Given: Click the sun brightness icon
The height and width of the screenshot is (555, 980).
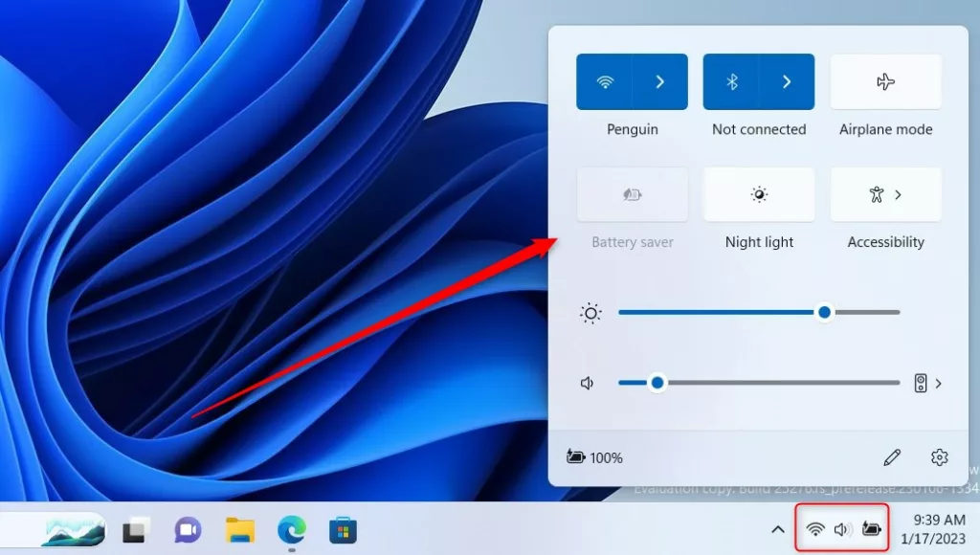Looking at the screenshot, I should point(590,313).
